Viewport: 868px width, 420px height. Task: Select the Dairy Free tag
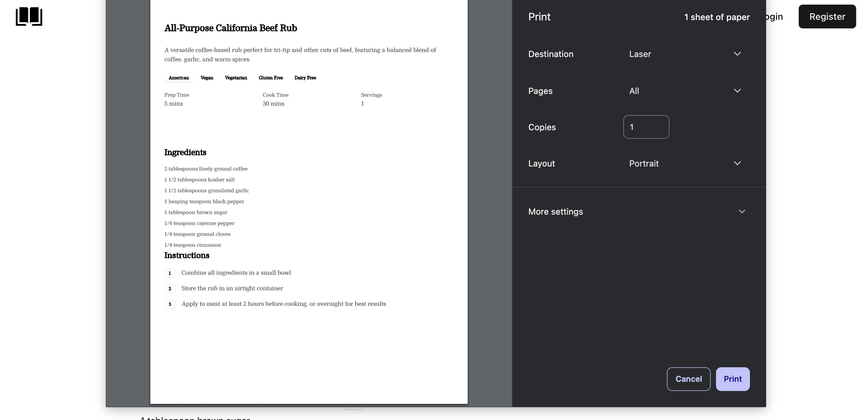coord(305,77)
